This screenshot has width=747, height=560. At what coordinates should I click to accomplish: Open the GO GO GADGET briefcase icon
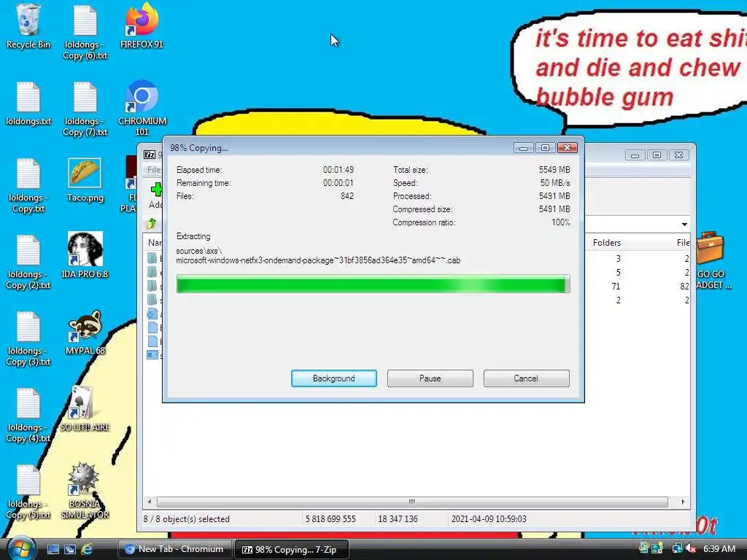pos(711,260)
